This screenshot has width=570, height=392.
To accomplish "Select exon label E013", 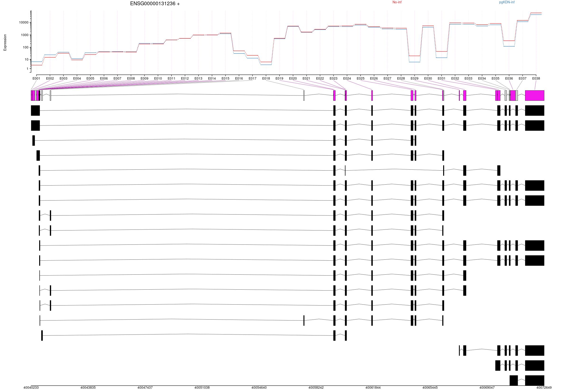I will pyautogui.click(x=198, y=79).
